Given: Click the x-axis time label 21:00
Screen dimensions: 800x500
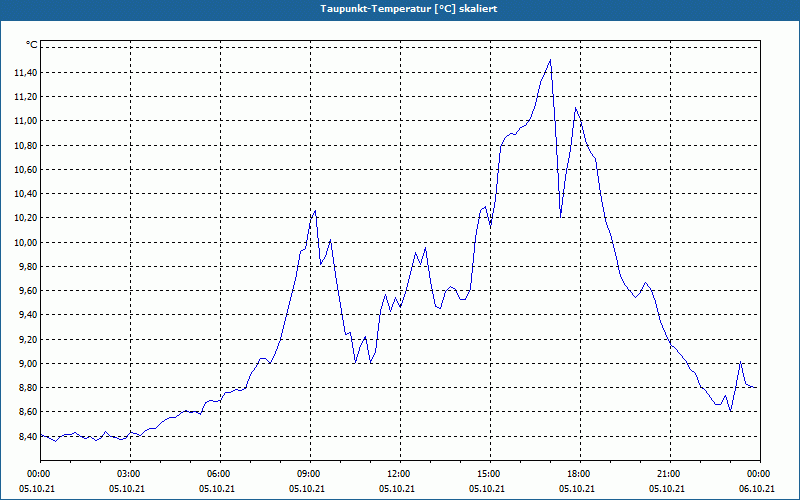Looking at the screenshot, I should [670, 474].
